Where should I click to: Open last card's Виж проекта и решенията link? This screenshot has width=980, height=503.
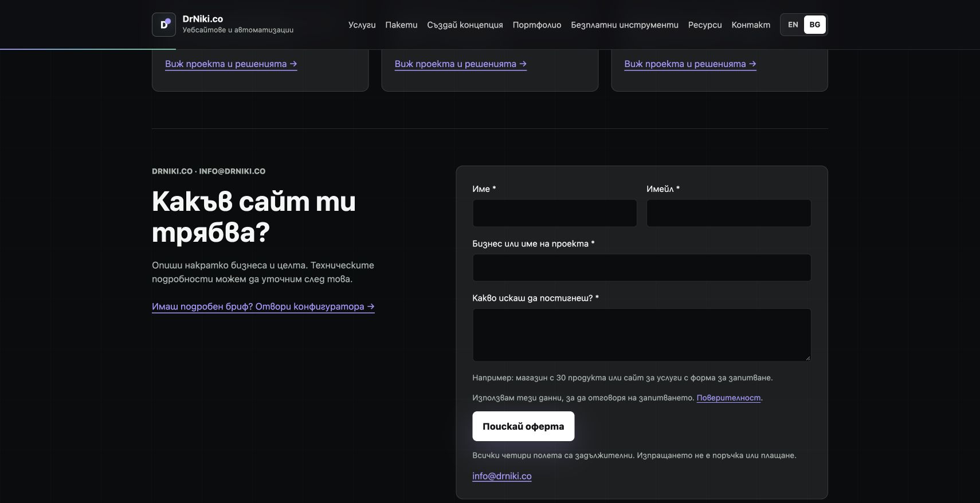pos(690,64)
